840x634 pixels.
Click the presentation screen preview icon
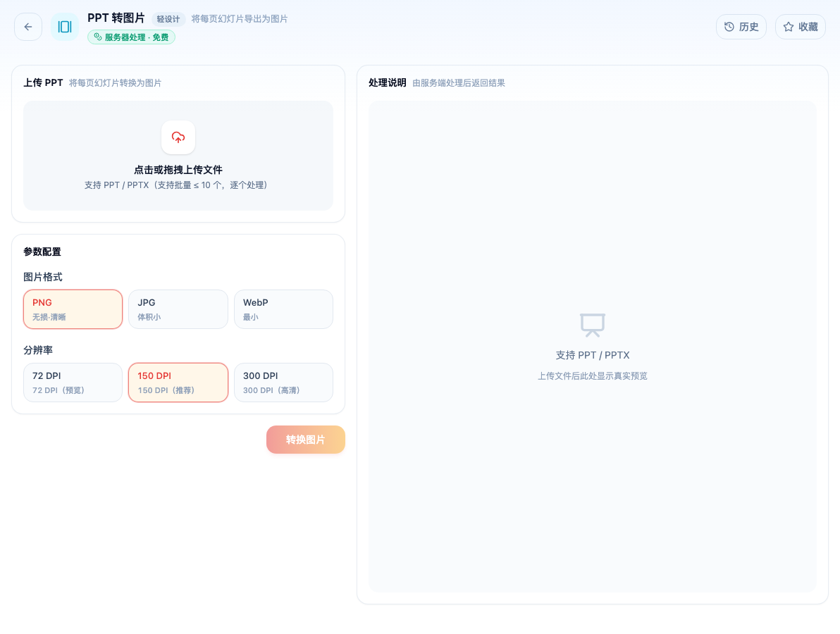tap(593, 325)
